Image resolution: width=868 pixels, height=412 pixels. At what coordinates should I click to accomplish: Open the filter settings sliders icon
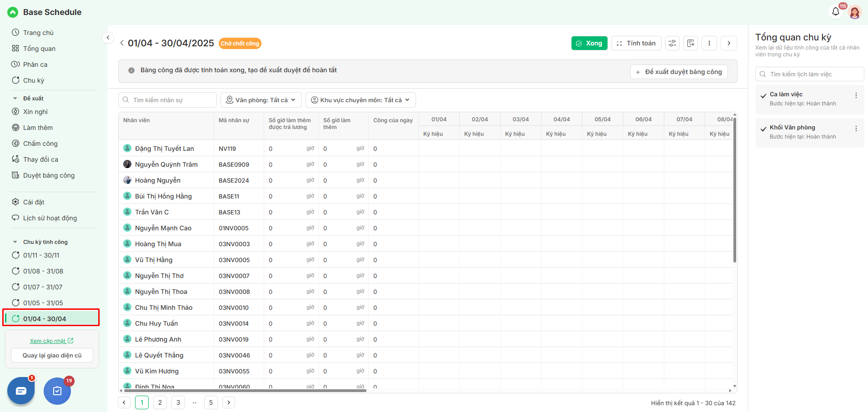(672, 43)
